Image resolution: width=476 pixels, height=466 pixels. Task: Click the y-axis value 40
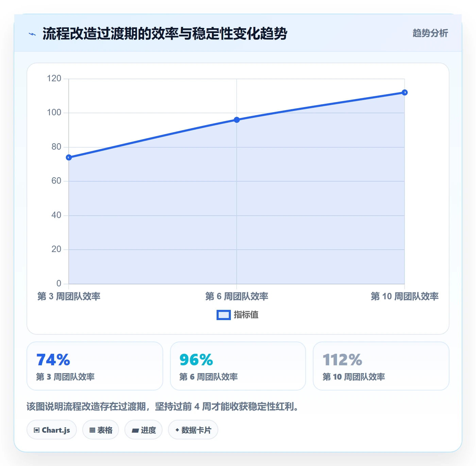pos(56,215)
